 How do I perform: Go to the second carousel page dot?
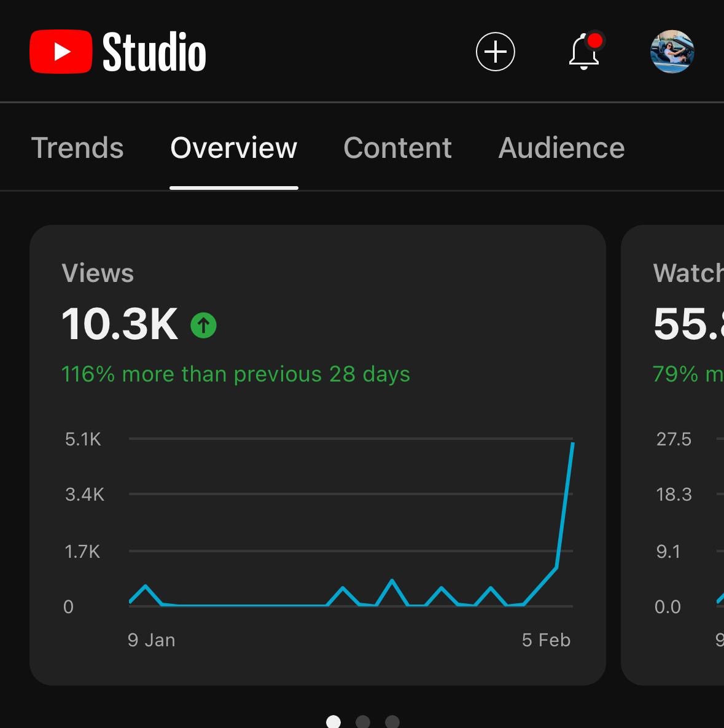(362, 722)
